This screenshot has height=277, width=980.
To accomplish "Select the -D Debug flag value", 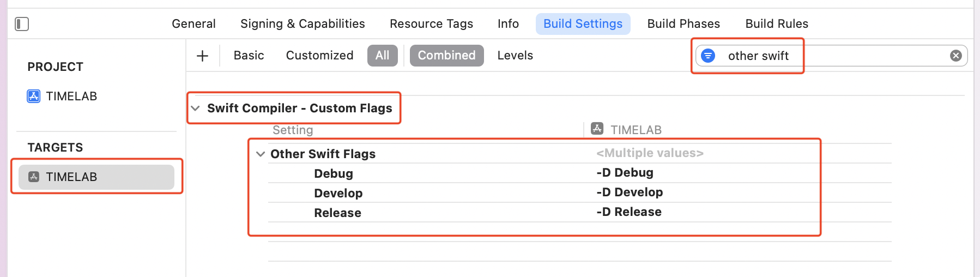I will pos(625,173).
